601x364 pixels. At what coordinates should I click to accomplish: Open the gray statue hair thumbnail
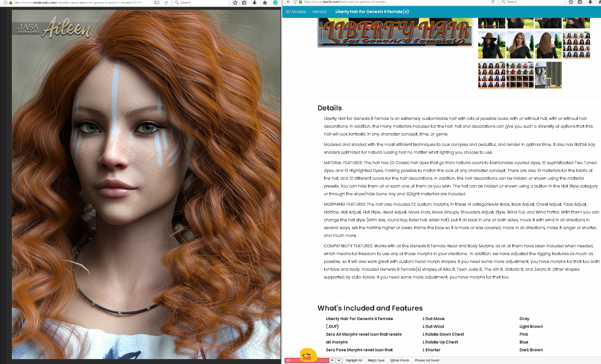(x=548, y=75)
